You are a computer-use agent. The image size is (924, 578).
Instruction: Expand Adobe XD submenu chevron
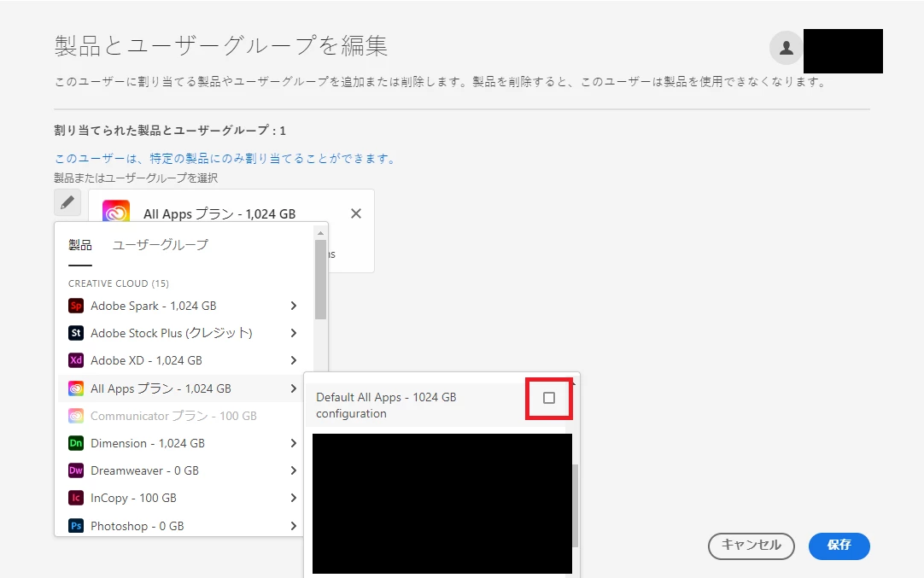pos(294,360)
